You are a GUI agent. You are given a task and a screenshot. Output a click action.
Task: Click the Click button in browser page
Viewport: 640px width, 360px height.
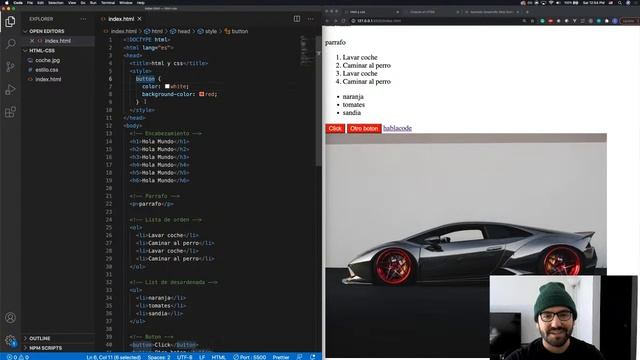coord(335,129)
